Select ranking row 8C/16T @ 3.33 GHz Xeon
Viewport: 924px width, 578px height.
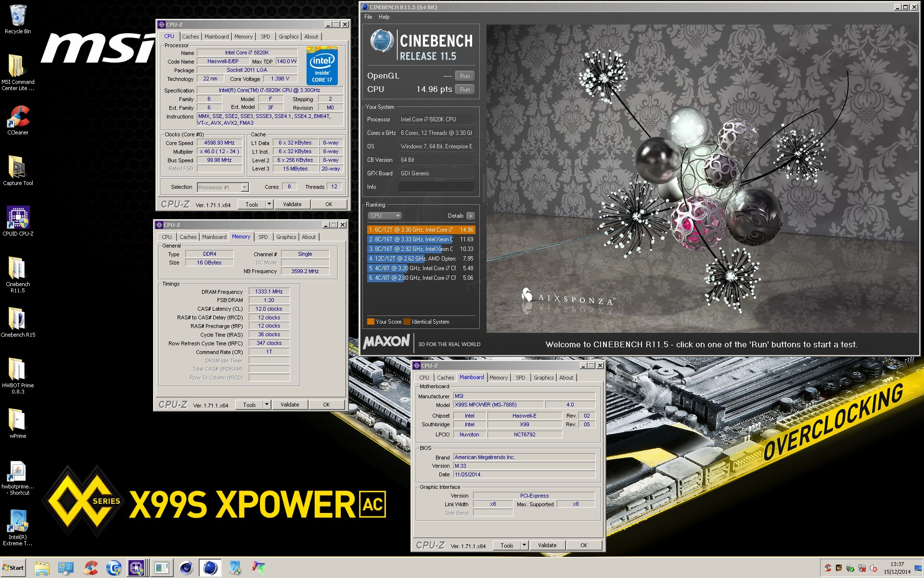click(421, 239)
